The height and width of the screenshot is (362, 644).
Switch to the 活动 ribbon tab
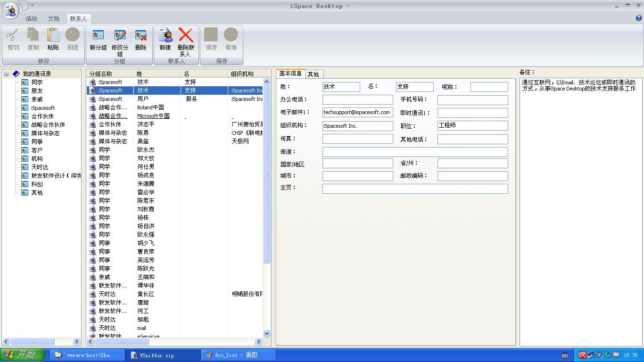pyautogui.click(x=31, y=19)
